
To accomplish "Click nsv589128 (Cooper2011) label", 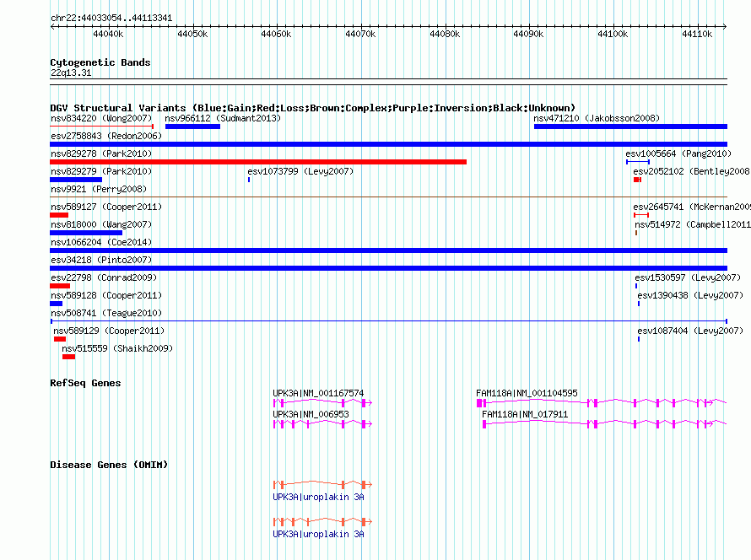I will [x=106, y=295].
